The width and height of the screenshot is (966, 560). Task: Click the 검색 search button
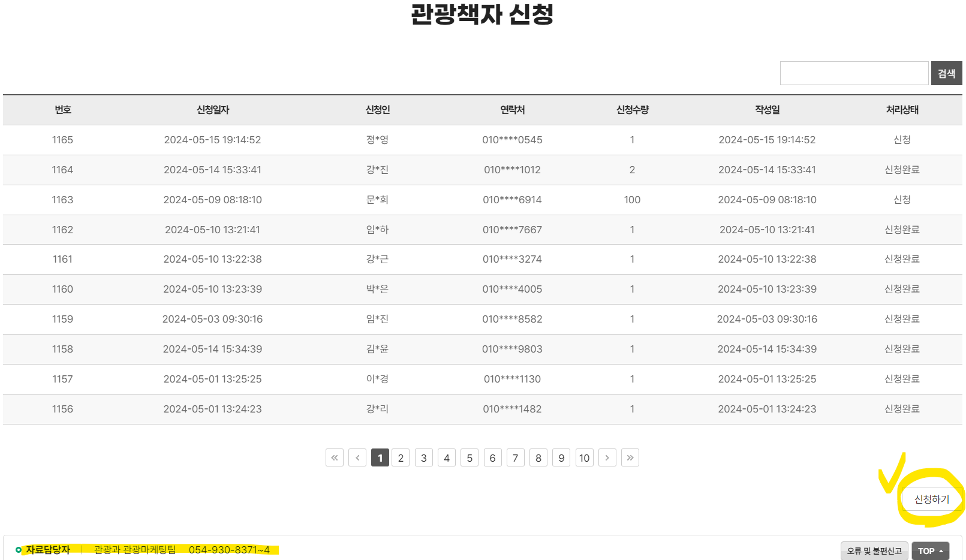tap(947, 73)
